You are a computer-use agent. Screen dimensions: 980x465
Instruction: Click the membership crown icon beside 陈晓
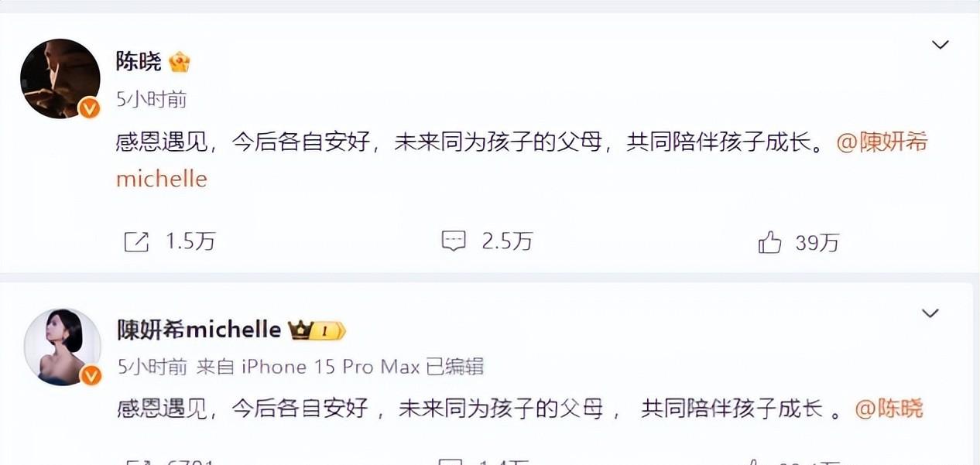tap(180, 62)
